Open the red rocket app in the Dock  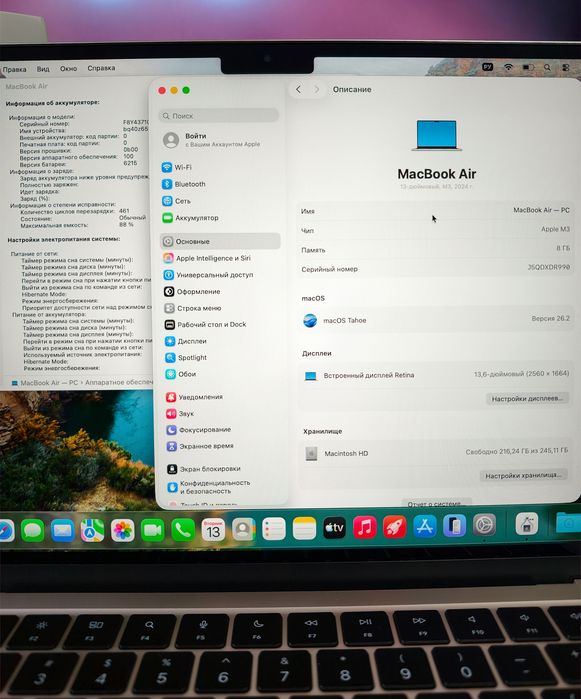[x=395, y=527]
